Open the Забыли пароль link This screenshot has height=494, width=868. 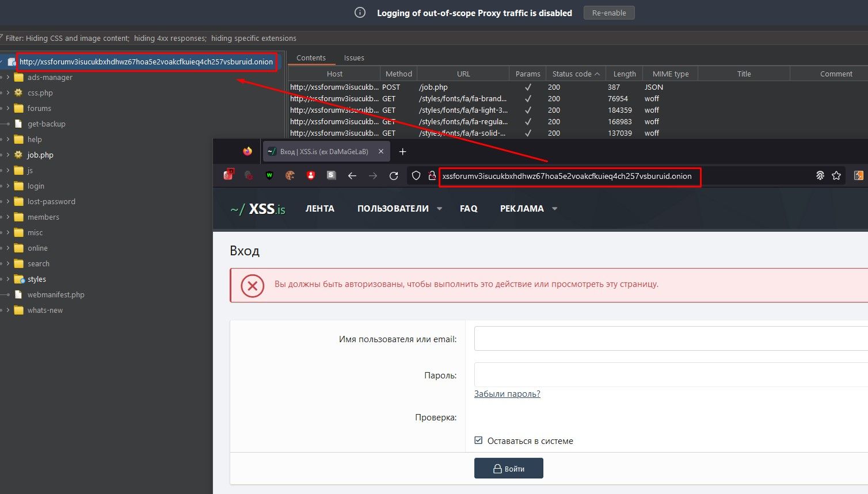click(507, 394)
